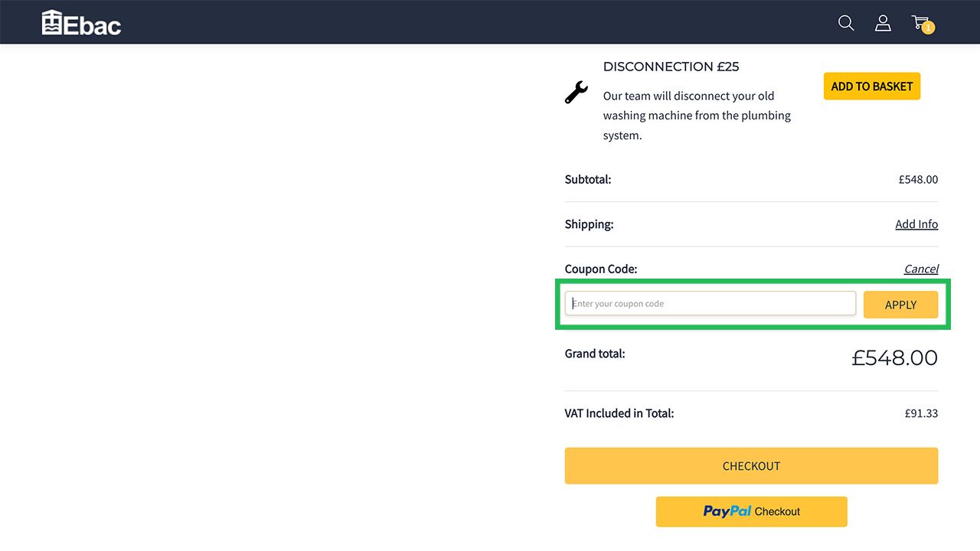Apply the coupon code

[x=900, y=305]
